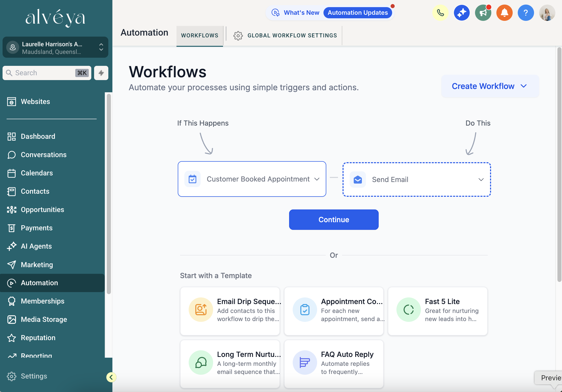This screenshot has height=392, width=562.
Task: Select the Appointment Confirmation template card
Action: tap(334, 311)
